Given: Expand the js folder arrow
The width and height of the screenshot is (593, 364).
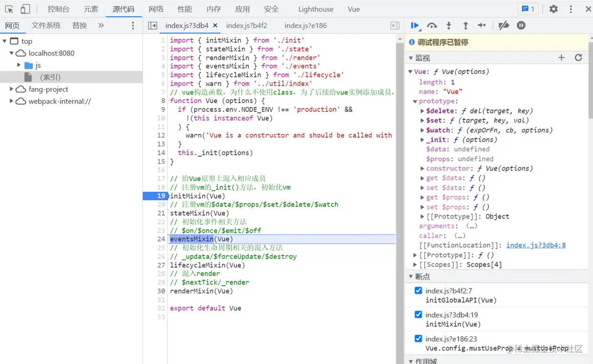Looking at the screenshot, I should coord(19,65).
